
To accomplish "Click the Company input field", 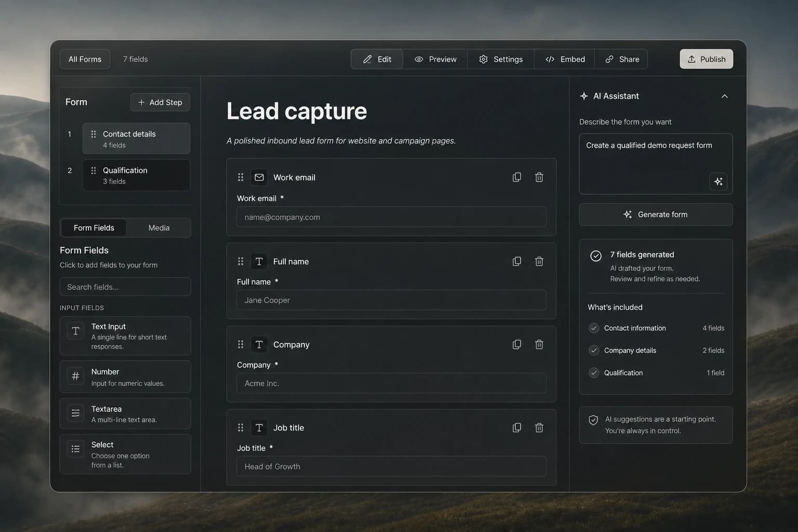I will [x=391, y=383].
